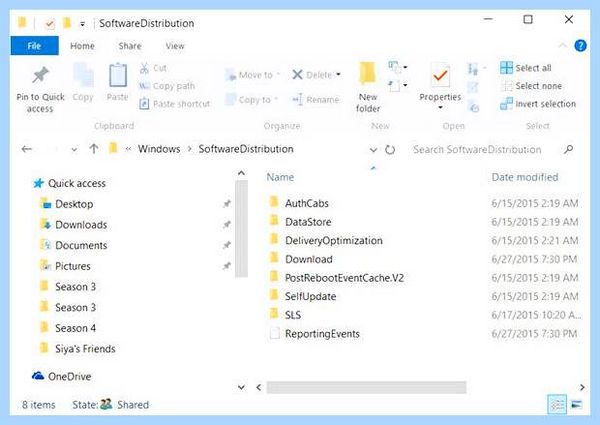Select the ReportingEvents file
600x425 pixels.
coord(315,334)
